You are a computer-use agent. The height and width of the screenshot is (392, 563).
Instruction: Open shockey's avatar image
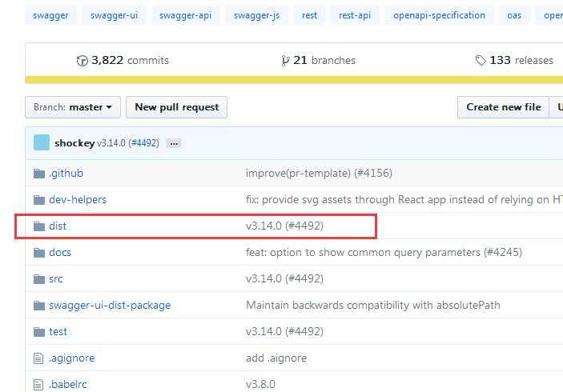[42, 142]
